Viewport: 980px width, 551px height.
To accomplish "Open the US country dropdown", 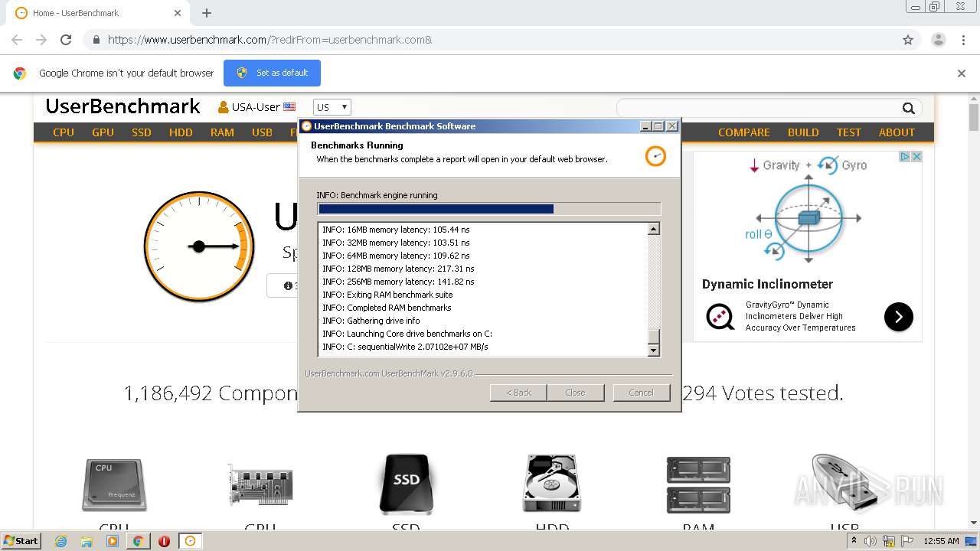I will point(332,107).
